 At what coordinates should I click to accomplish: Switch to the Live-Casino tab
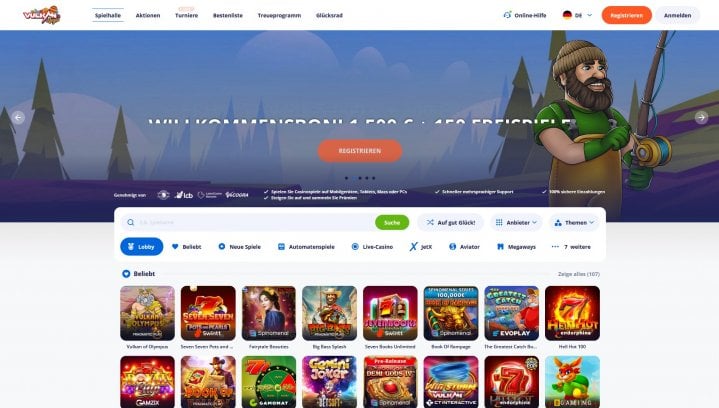click(x=372, y=247)
